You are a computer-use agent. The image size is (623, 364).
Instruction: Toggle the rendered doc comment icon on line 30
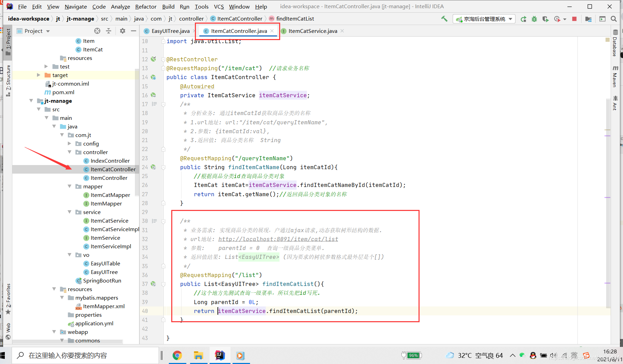click(154, 221)
